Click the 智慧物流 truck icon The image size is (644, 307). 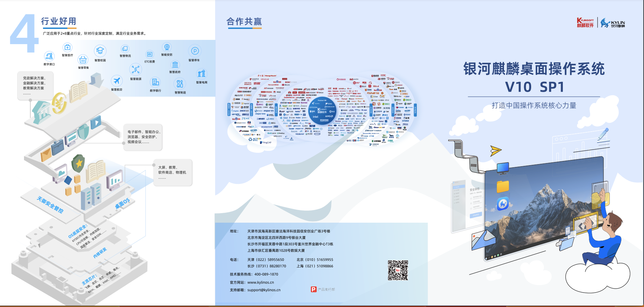tap(125, 49)
